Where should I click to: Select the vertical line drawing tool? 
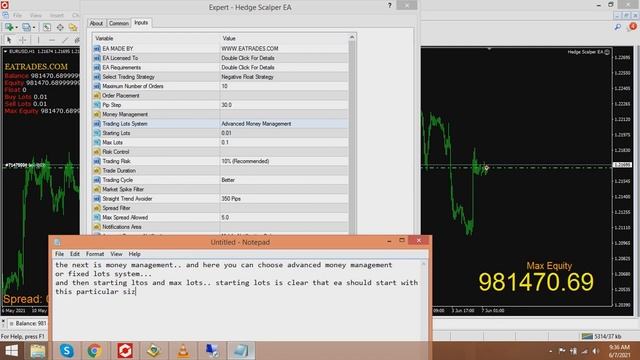pos(38,40)
